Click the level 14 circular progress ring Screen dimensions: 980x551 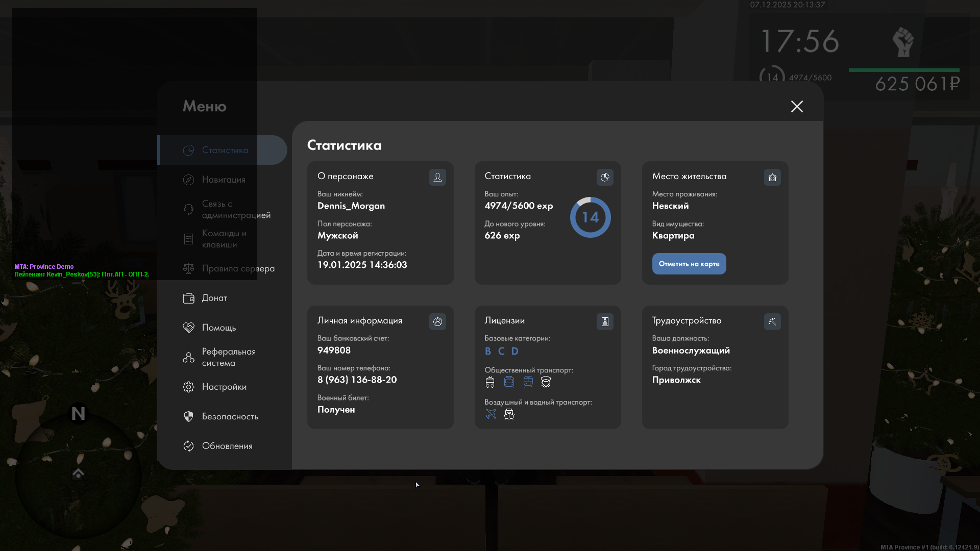tap(590, 217)
